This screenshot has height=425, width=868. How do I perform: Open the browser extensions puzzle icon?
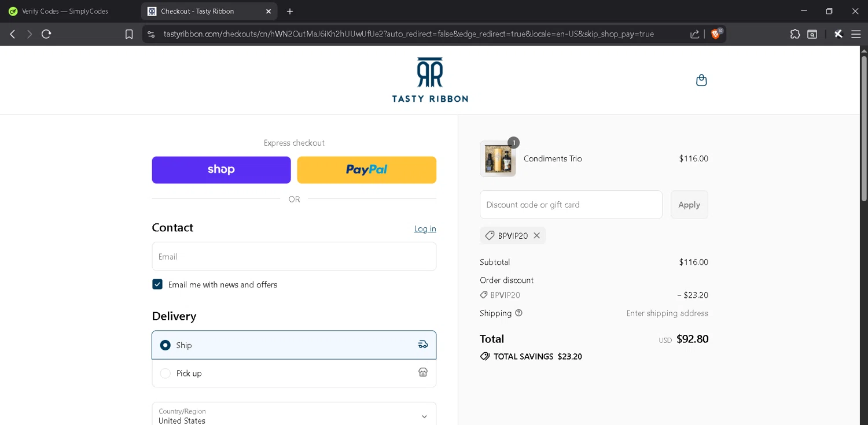click(795, 34)
